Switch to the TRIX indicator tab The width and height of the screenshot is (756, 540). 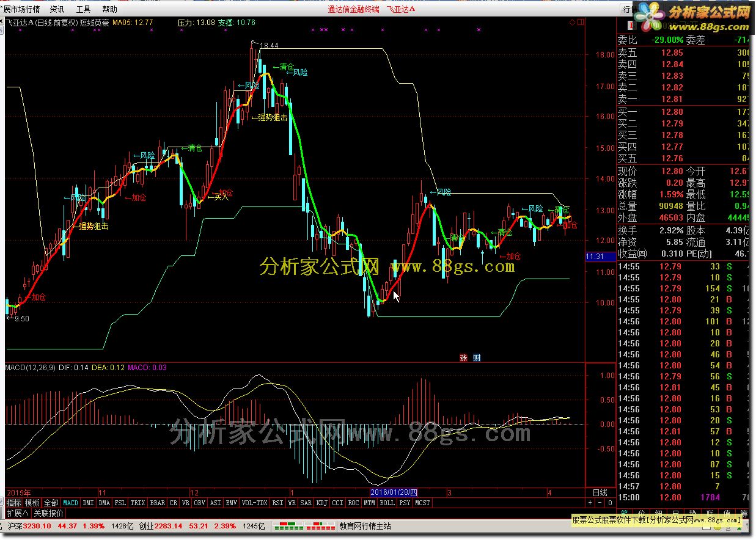[x=138, y=503]
